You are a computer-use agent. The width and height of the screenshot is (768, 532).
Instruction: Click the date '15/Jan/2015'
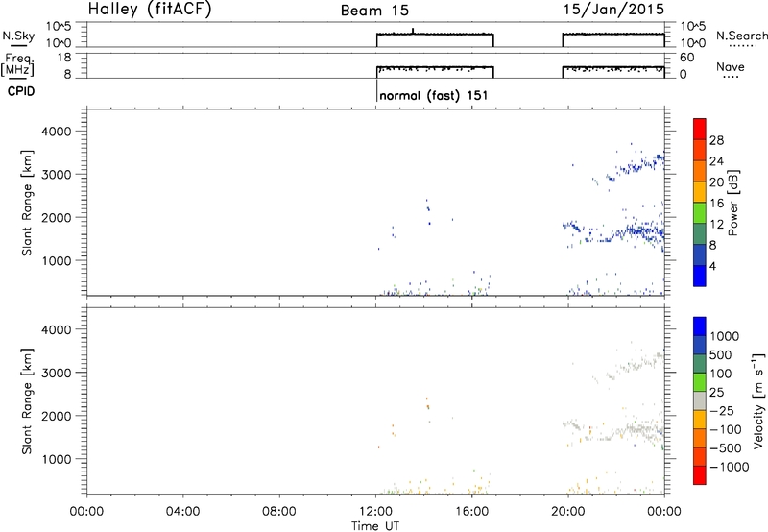tap(613, 9)
